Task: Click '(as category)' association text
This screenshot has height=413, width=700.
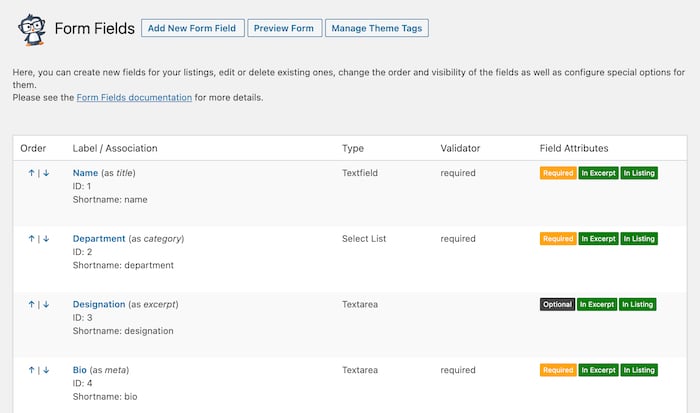Action: pos(156,239)
